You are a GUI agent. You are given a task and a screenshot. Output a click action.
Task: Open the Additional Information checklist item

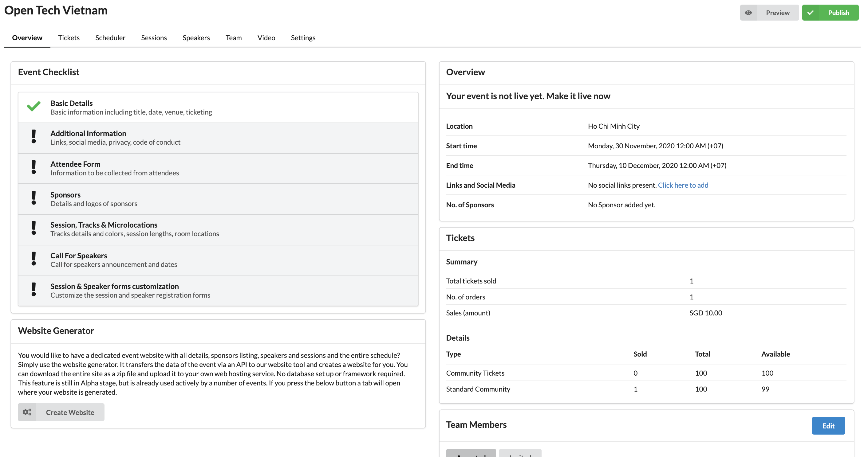tap(218, 138)
